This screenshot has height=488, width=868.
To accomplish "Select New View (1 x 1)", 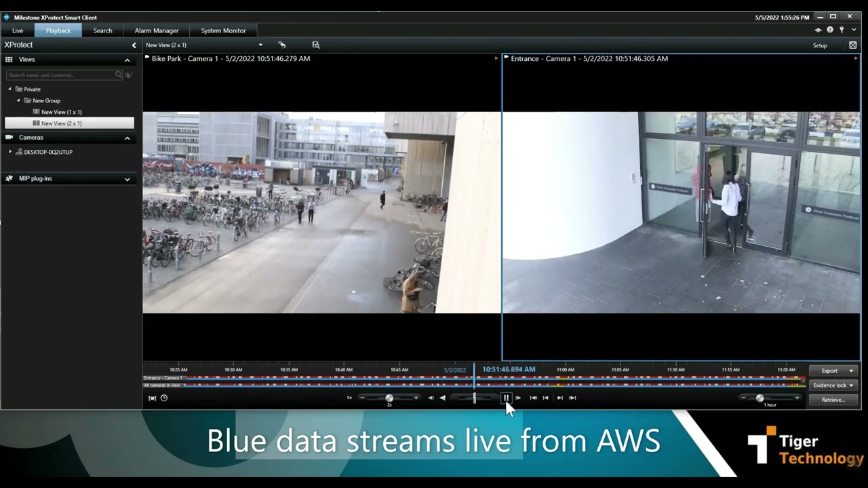I will [61, 112].
